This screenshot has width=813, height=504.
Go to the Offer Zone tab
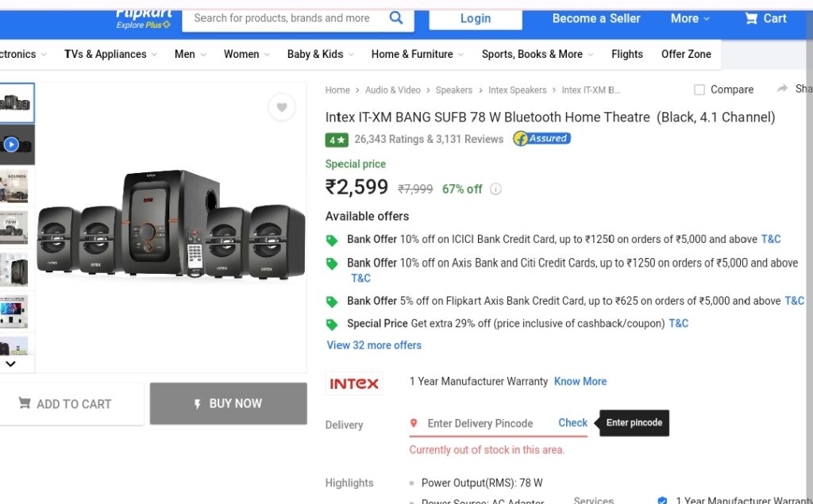(686, 54)
